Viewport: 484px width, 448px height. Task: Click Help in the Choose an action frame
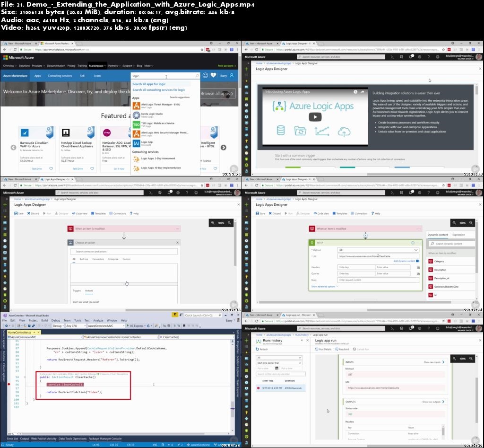coord(134,213)
